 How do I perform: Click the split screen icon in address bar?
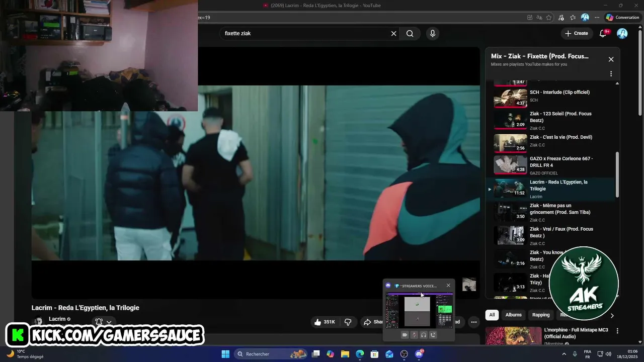pos(530,18)
